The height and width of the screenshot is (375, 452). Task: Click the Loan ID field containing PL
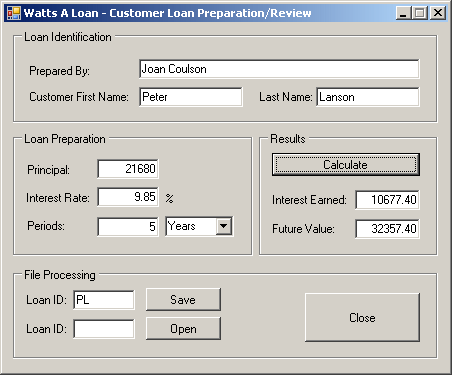click(104, 300)
